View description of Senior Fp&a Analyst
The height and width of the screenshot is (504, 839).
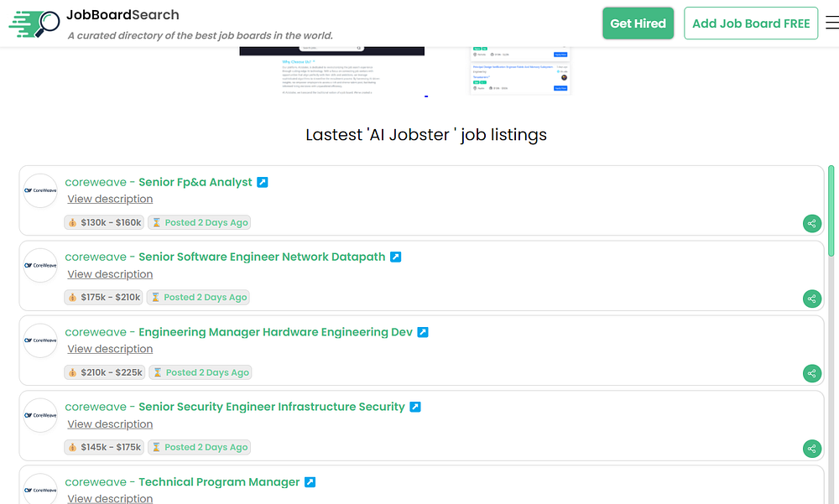(110, 199)
